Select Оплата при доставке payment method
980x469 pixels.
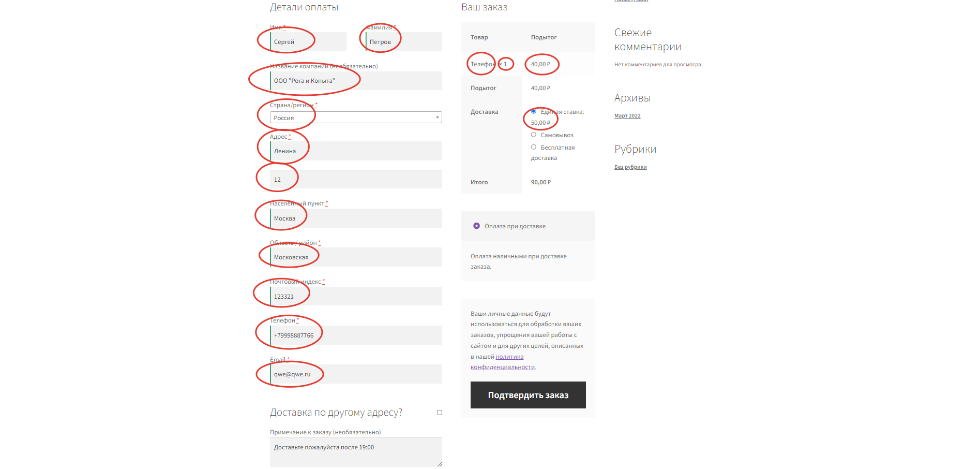click(476, 226)
